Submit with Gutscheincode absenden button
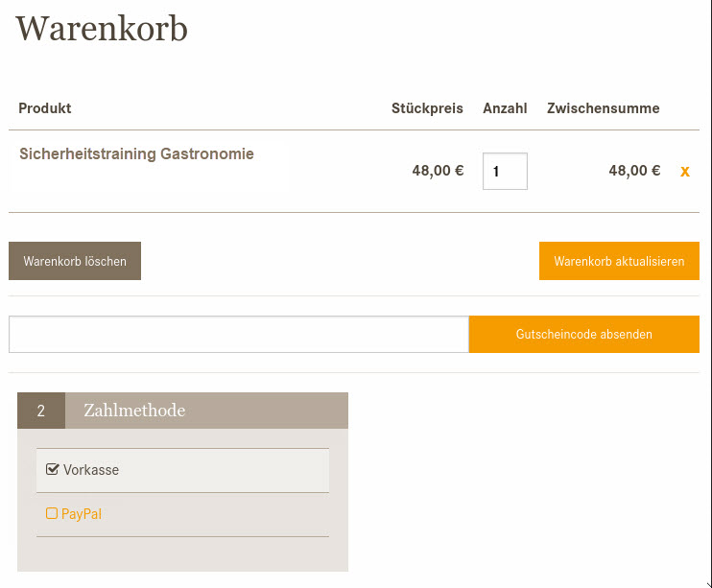Viewport: 712px width, 588px height. (x=583, y=335)
